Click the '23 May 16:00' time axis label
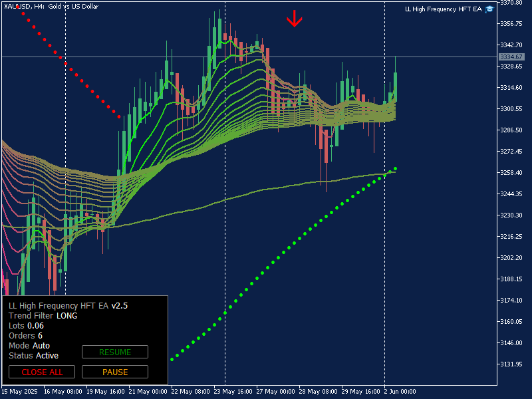This screenshot has width=532, height=399. [x=233, y=391]
